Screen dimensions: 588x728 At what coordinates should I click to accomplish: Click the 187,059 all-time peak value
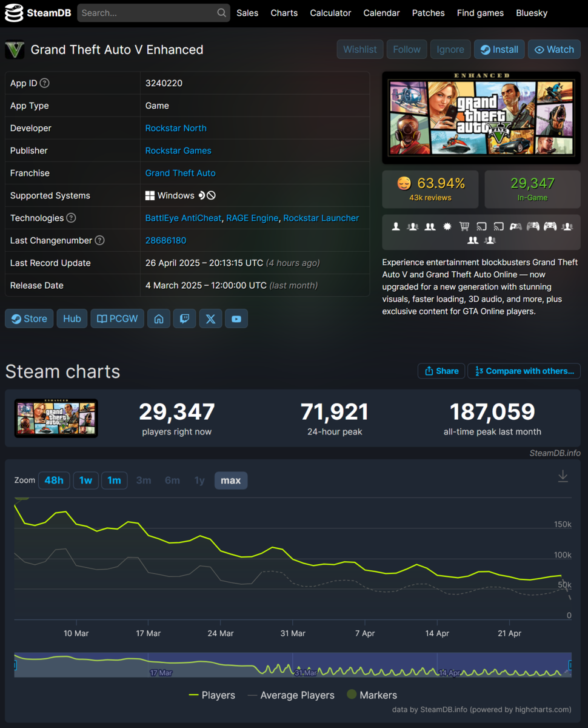coord(492,412)
